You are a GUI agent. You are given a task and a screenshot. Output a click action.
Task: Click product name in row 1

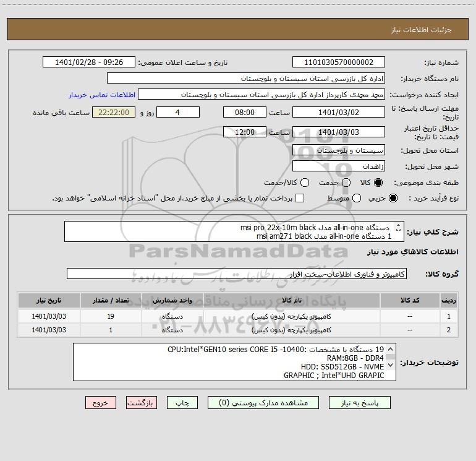[x=291, y=316]
